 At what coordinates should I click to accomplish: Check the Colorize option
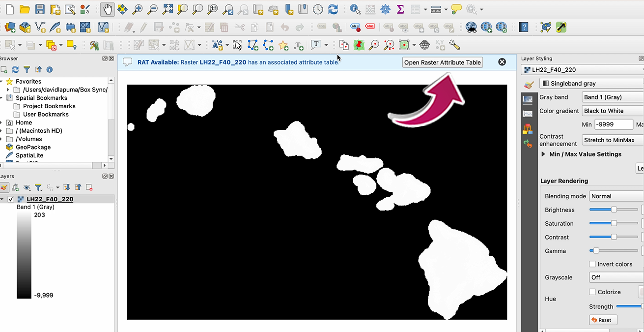(x=593, y=292)
